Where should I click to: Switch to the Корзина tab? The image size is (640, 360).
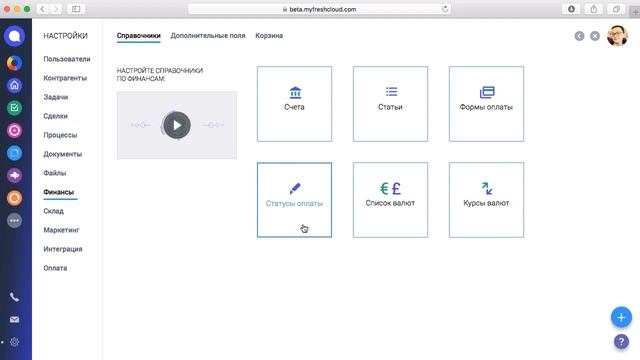click(269, 36)
